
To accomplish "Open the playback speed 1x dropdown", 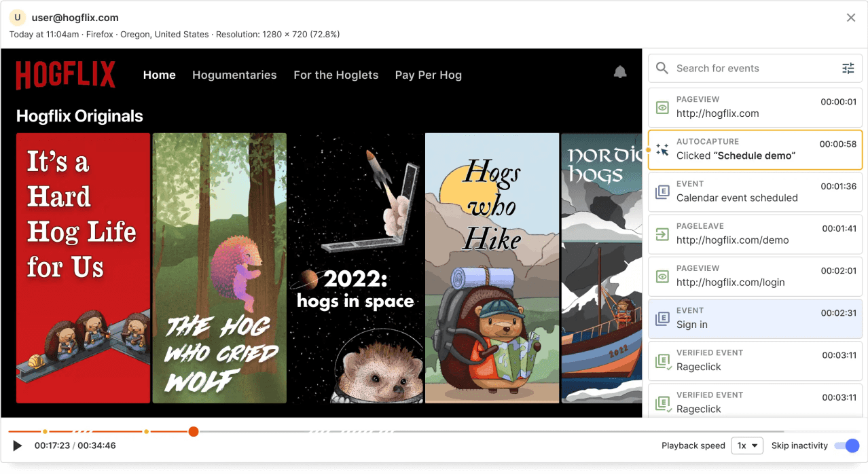I will tap(746, 445).
